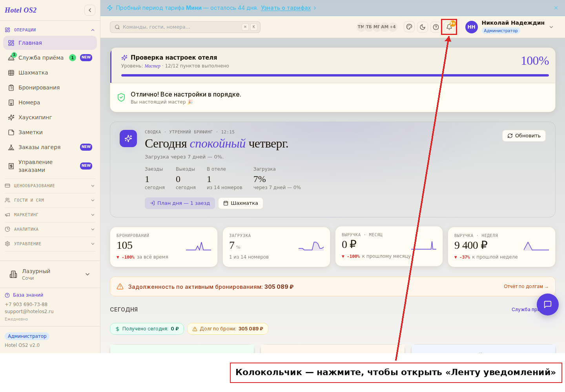Screen dimensions: 565x392
Task: Toggle dark mode moon icon
Action: point(423,27)
